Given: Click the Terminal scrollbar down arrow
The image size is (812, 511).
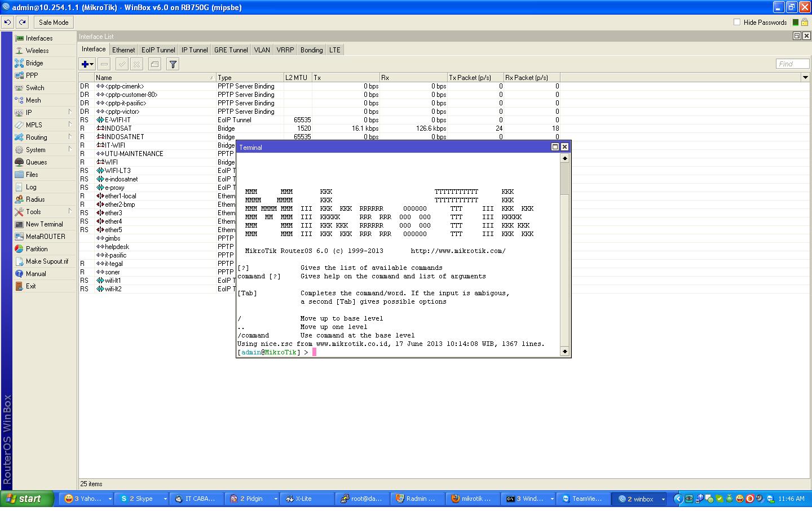Looking at the screenshot, I should coord(564,352).
